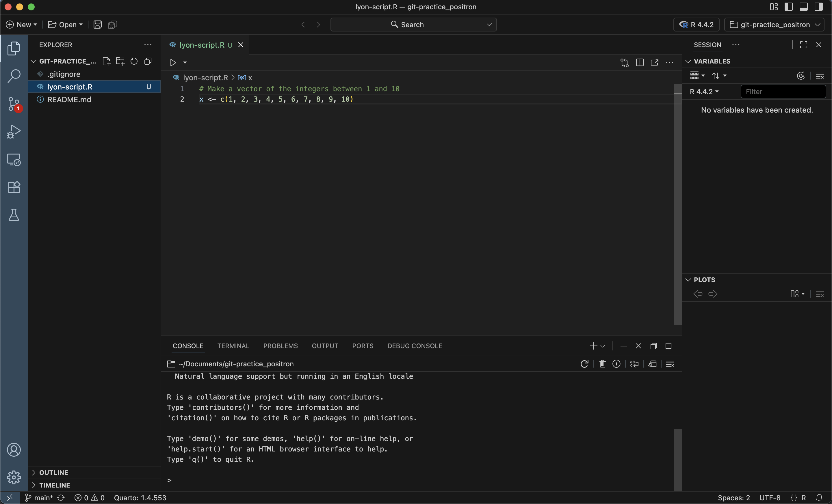
Task: Create a new file from Explorer toolbar
Action: tap(106, 61)
